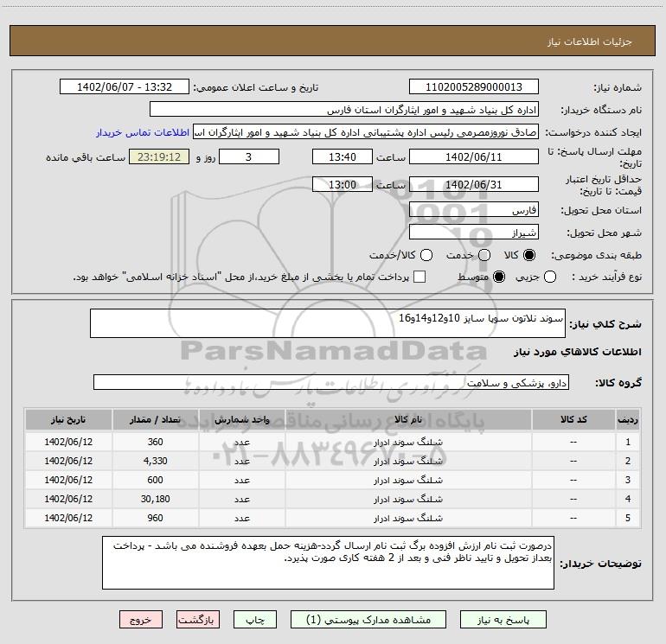666x644 pixels.
Task: Open اطلاعات تماس خریدار link
Action: point(143,132)
